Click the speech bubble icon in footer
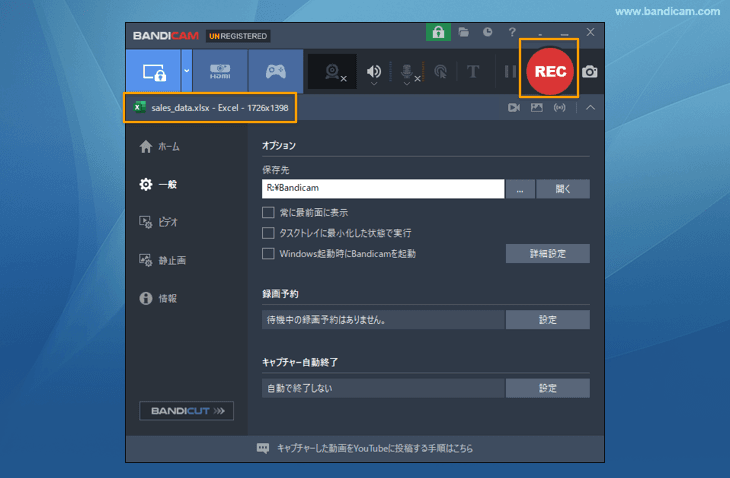 (x=263, y=448)
